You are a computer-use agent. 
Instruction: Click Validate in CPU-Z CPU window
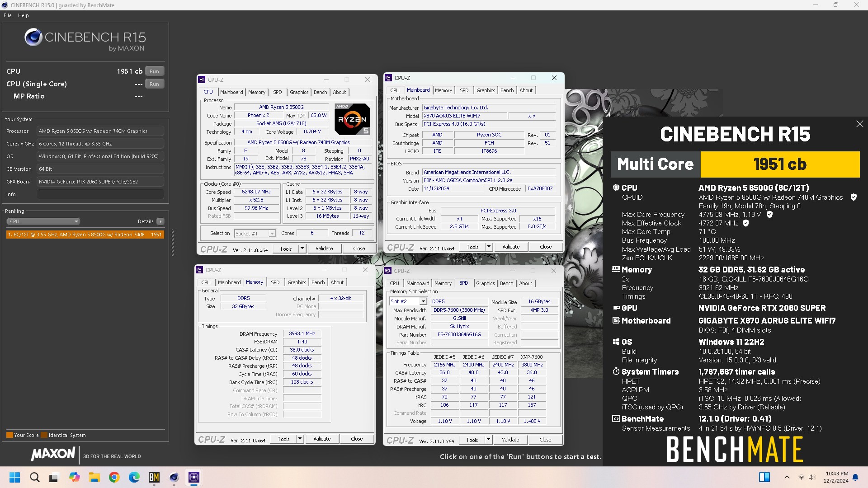[x=324, y=249]
